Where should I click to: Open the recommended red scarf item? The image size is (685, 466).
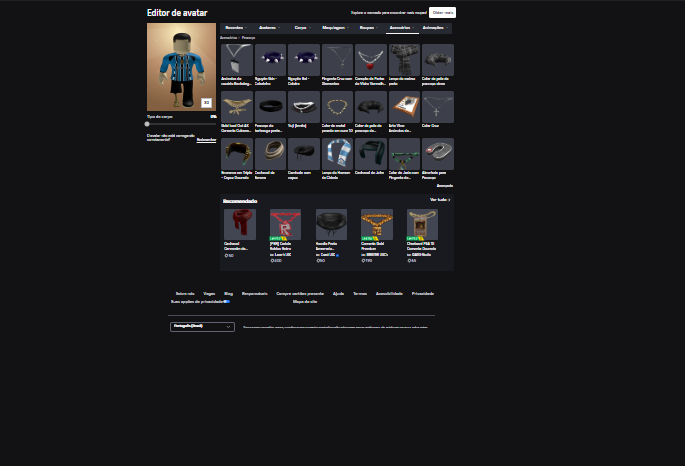[x=240, y=224]
